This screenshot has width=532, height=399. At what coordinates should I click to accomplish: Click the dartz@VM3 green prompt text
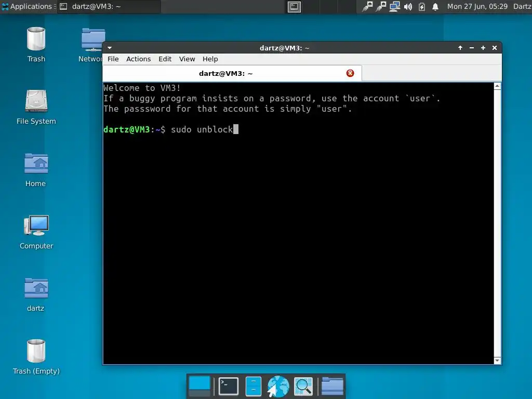(127, 129)
